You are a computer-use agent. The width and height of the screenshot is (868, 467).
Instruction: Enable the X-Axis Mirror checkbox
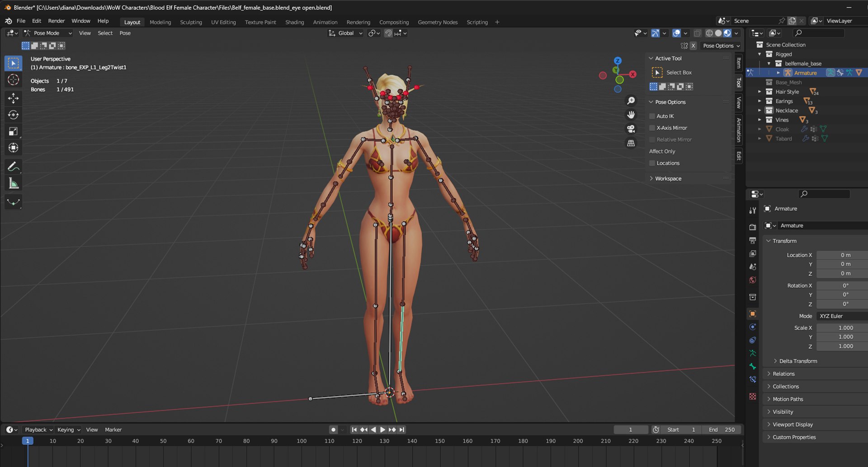652,128
